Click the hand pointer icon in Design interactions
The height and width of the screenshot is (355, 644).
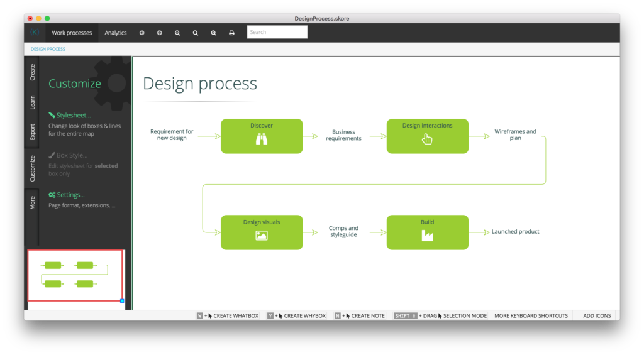(427, 139)
